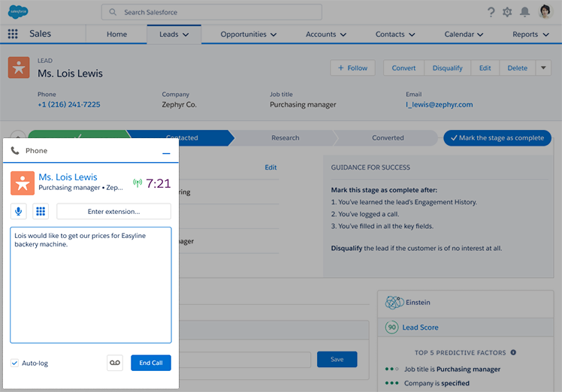The width and height of the screenshot is (562, 392).
Task: Expand the Contacts dropdown chevron
Action: tap(412, 35)
